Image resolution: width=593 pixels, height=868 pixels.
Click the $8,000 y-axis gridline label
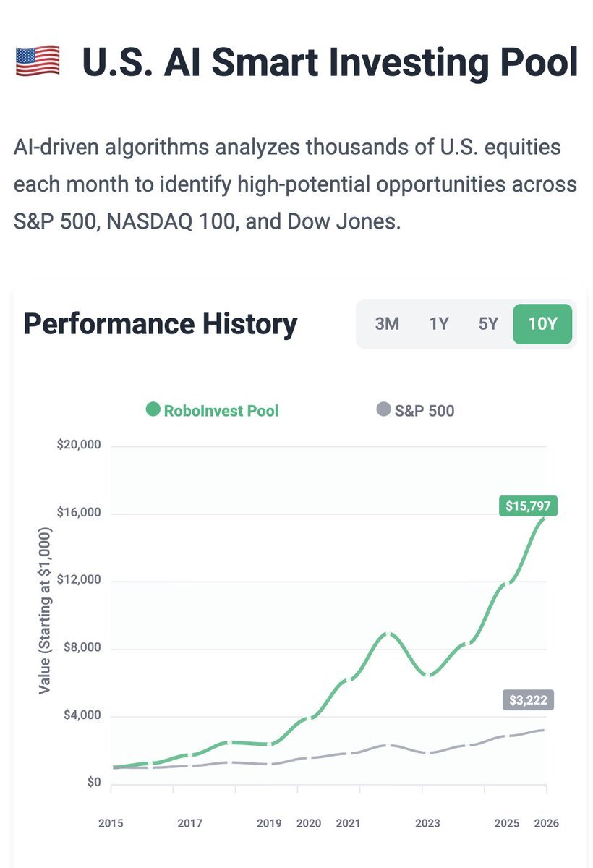pos(82,648)
